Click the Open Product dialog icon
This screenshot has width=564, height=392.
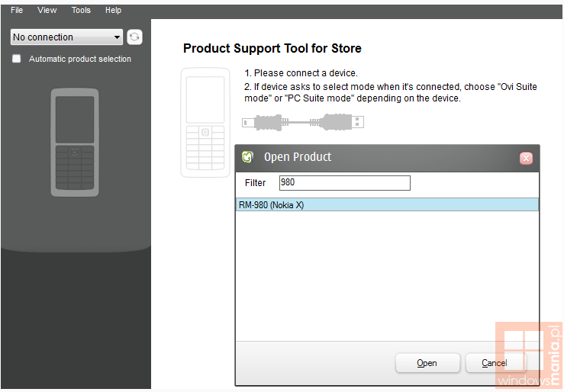[x=247, y=156]
